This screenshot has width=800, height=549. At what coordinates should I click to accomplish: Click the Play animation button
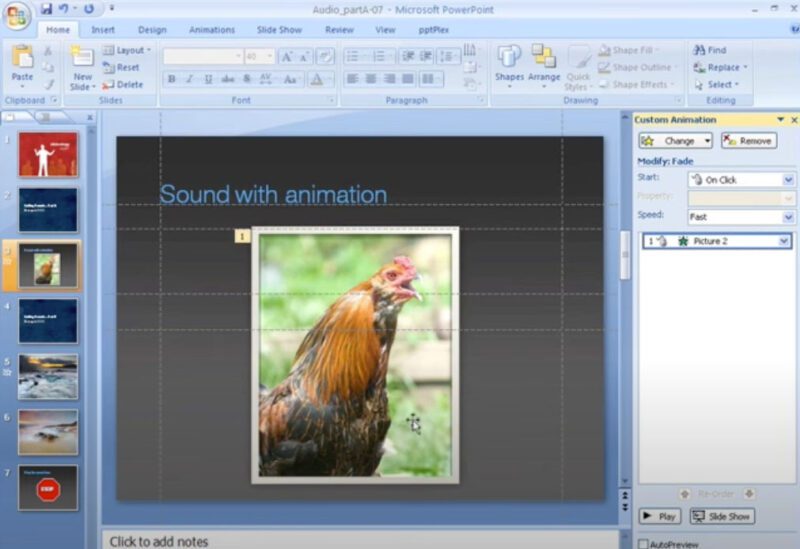pos(659,516)
